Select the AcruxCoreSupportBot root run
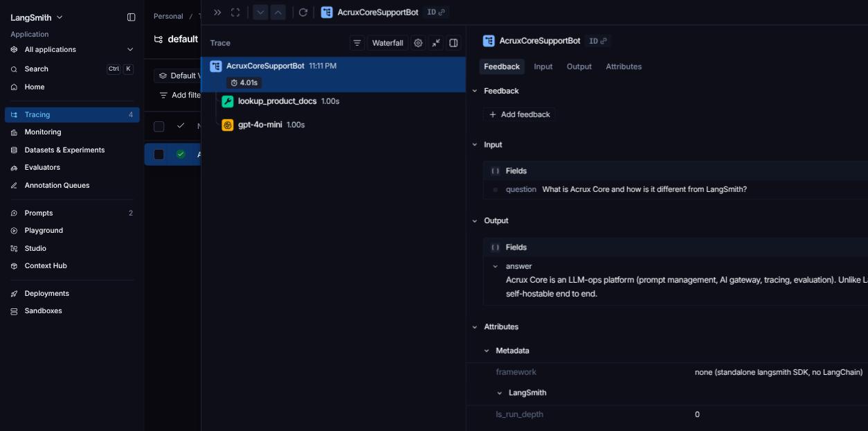 pos(333,74)
